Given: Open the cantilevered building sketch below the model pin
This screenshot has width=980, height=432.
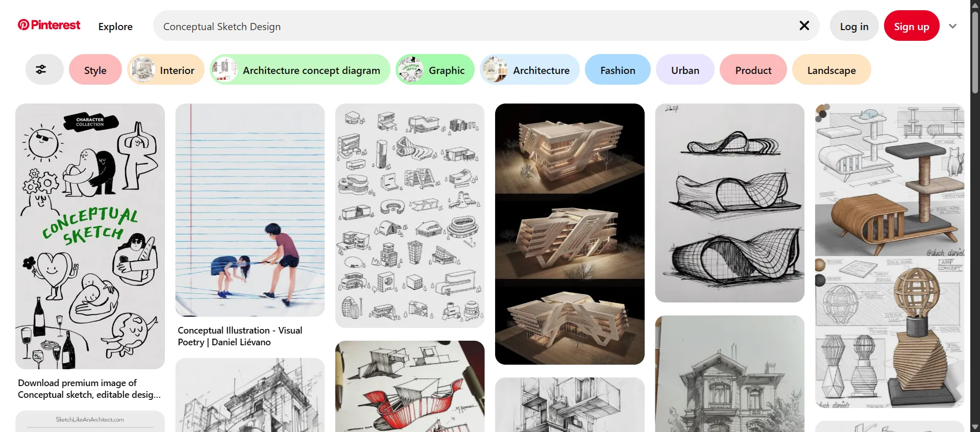Looking at the screenshot, I should pos(570,404).
